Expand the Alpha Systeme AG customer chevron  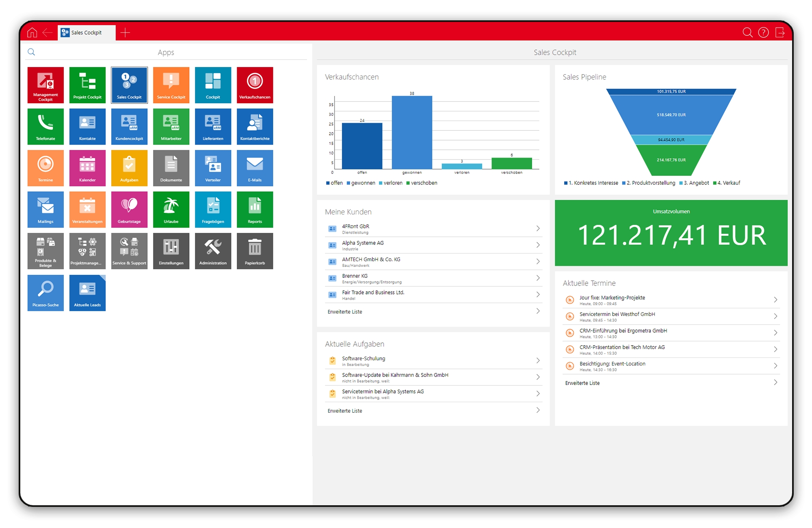pyautogui.click(x=538, y=245)
